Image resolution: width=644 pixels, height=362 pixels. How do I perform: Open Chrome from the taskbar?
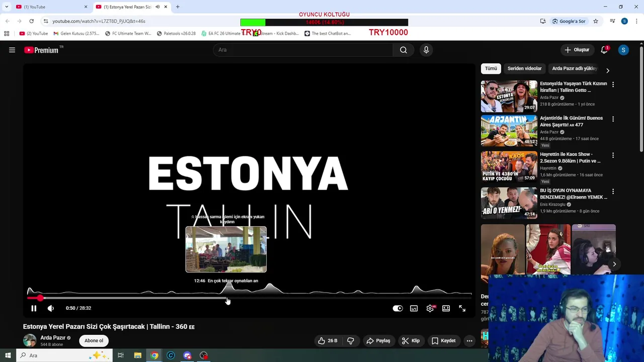click(x=154, y=355)
